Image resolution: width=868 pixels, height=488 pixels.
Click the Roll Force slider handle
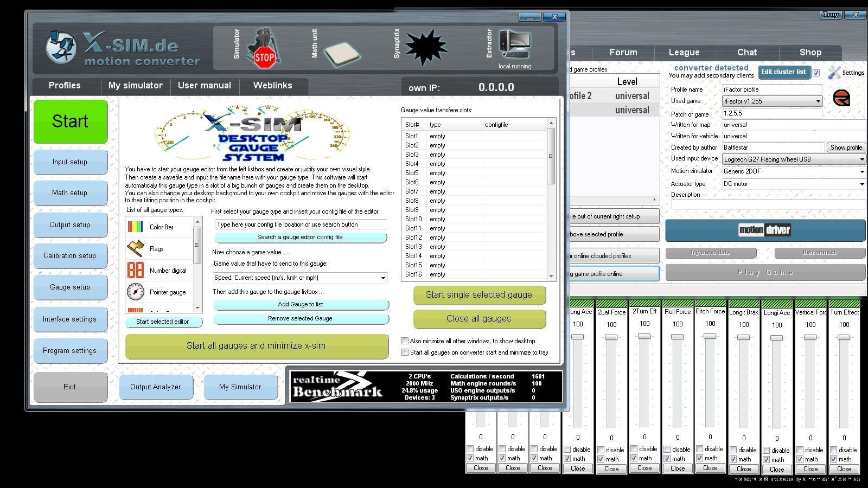pos(677,337)
